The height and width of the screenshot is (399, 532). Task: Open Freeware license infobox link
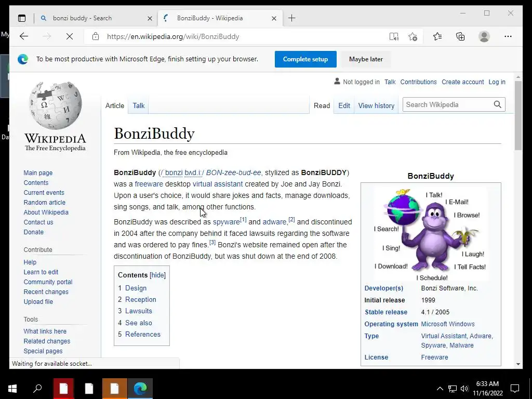[434, 357]
